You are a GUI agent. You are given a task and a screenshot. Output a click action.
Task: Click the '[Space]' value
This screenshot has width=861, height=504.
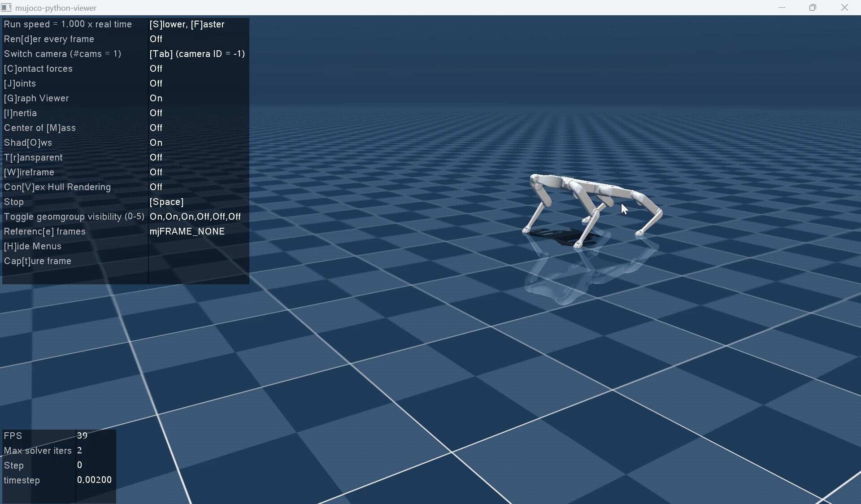167,202
